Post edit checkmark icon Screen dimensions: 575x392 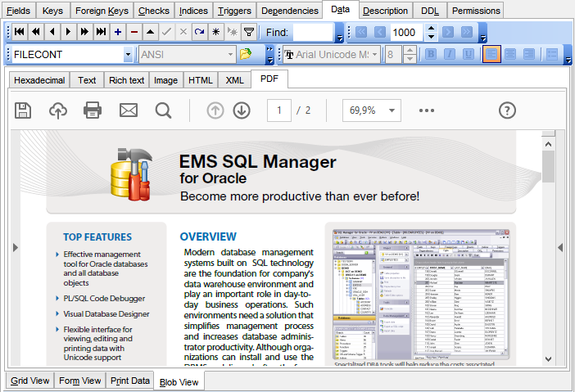click(167, 32)
